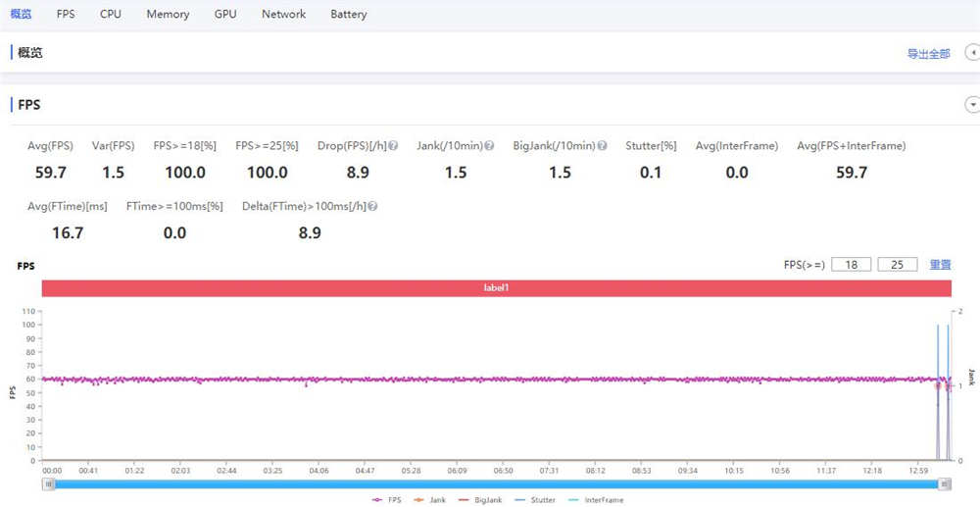Image resolution: width=980 pixels, height=507 pixels.
Task: Toggle the FPS series in legend
Action: [387, 500]
